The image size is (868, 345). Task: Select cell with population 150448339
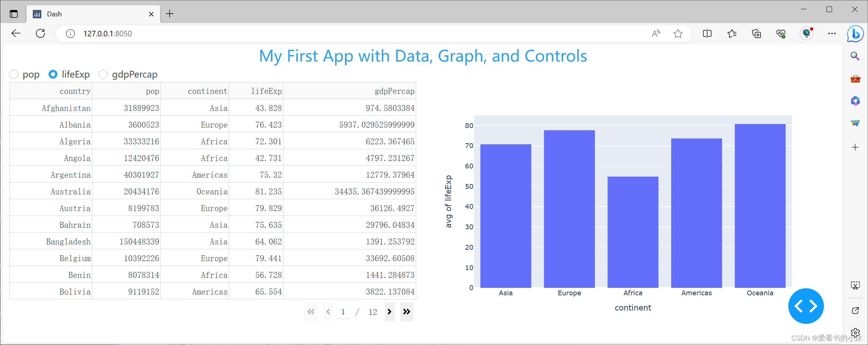point(126,241)
